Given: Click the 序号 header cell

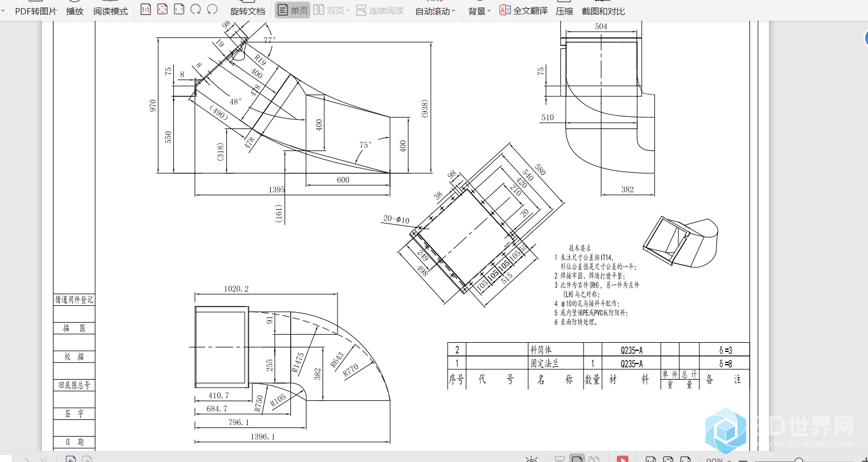Looking at the screenshot, I should pyautogui.click(x=456, y=380).
